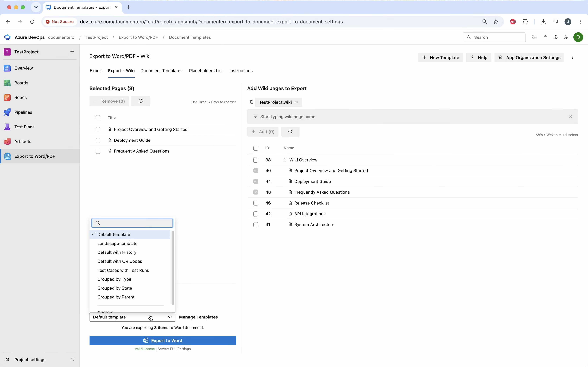Open the Manage Templates link
This screenshot has width=588, height=367.
(x=198, y=317)
